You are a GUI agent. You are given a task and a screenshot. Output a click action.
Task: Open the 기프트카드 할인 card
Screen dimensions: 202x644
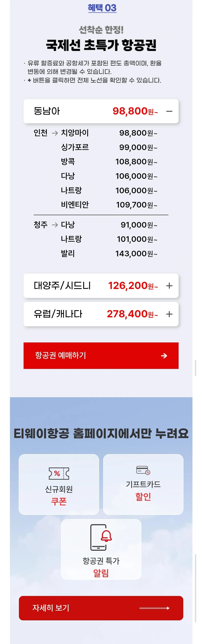pyautogui.click(x=143, y=484)
